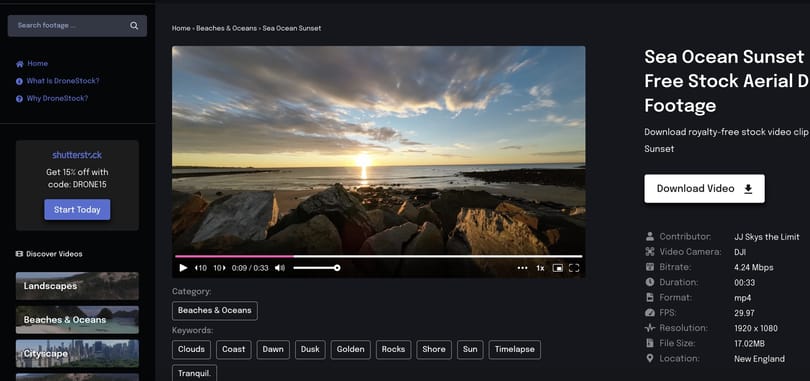Open the Home sidebar link
This screenshot has height=381, width=810.
(37, 64)
